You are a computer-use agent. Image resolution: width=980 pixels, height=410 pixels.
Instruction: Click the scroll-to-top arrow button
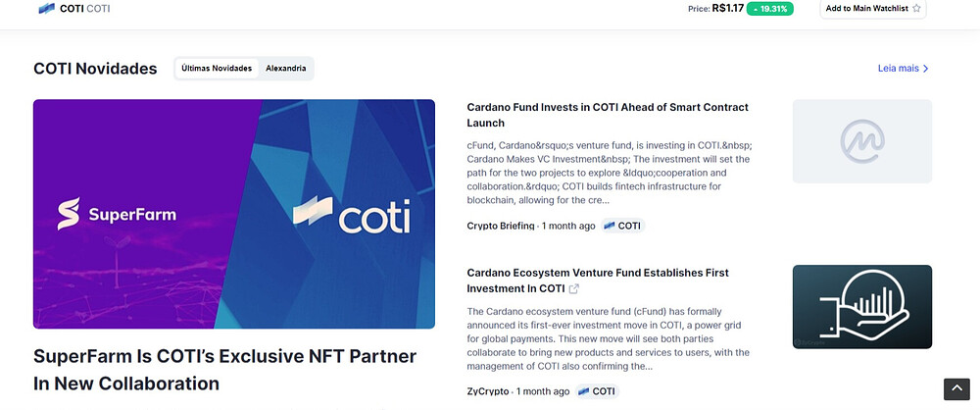coord(956,389)
